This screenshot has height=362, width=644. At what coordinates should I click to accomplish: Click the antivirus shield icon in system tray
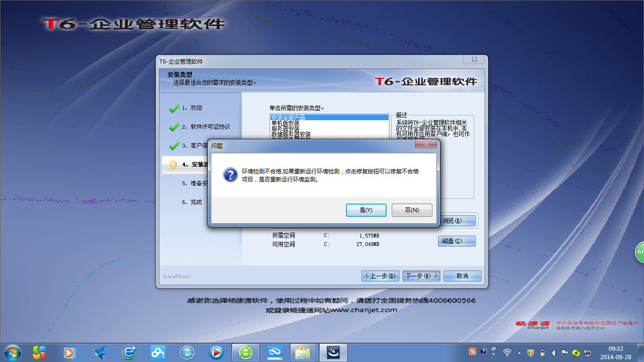coord(530,352)
